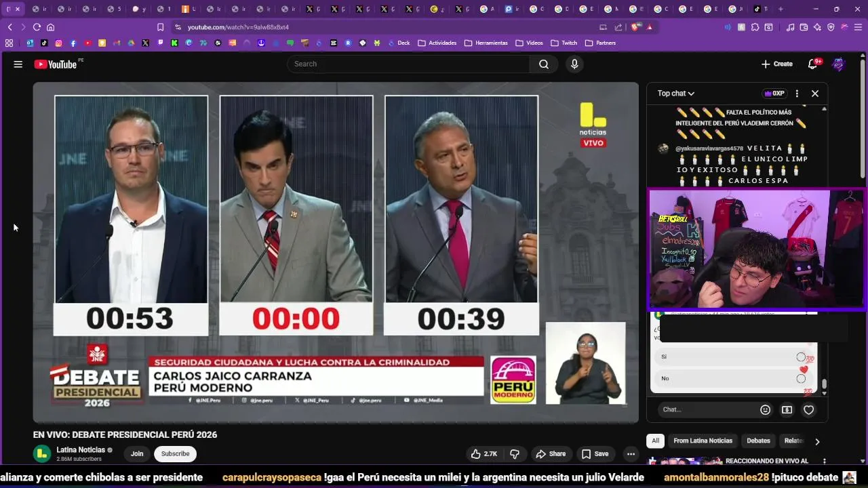The image size is (868, 488).
Task: Open the share page icon in address bar
Action: click(618, 27)
